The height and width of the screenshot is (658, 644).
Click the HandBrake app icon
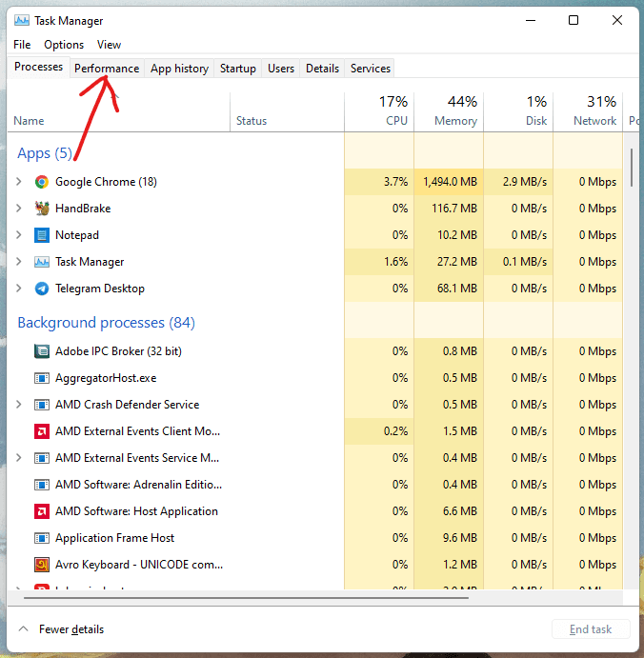[42, 209]
